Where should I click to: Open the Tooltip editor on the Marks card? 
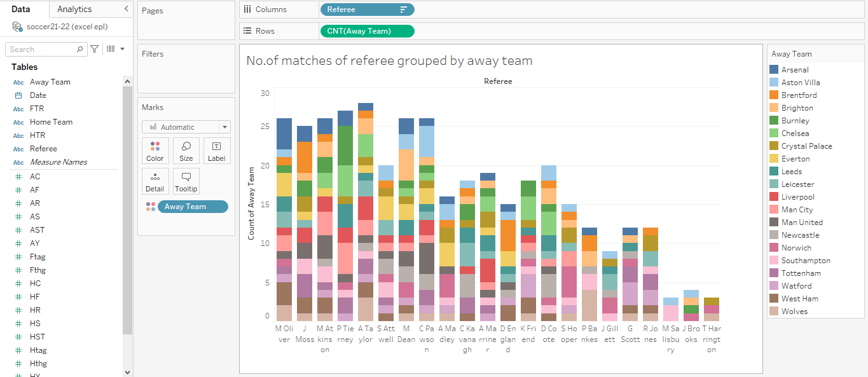[186, 181]
